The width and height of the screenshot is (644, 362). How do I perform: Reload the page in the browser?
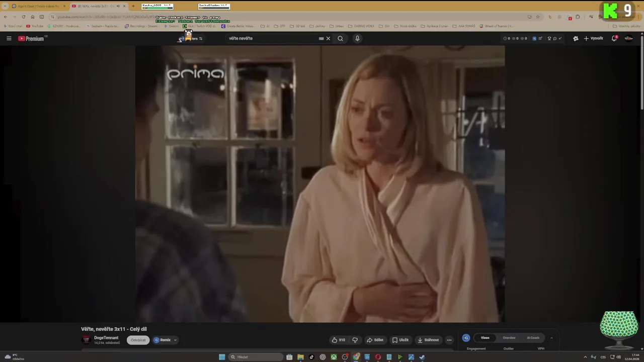[x=24, y=17]
